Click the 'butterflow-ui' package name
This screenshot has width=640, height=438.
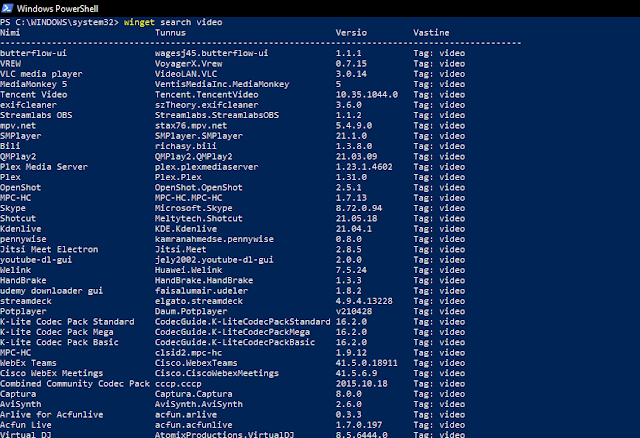(33, 53)
